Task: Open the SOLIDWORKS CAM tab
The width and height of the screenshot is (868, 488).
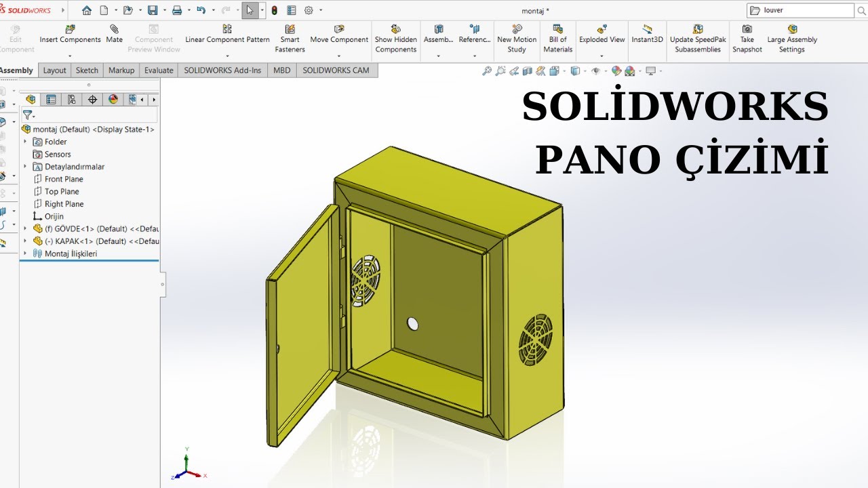Action: tap(336, 70)
